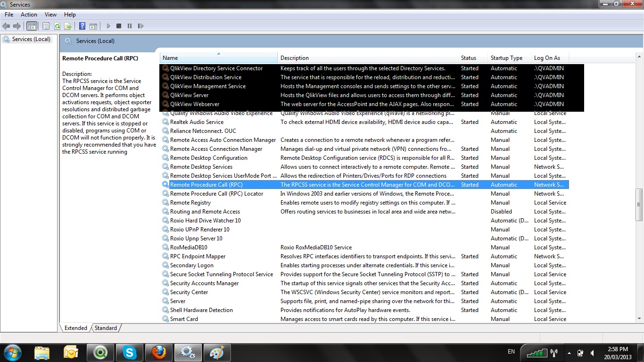
Task: Sort by the Name column header
Action: point(218,58)
